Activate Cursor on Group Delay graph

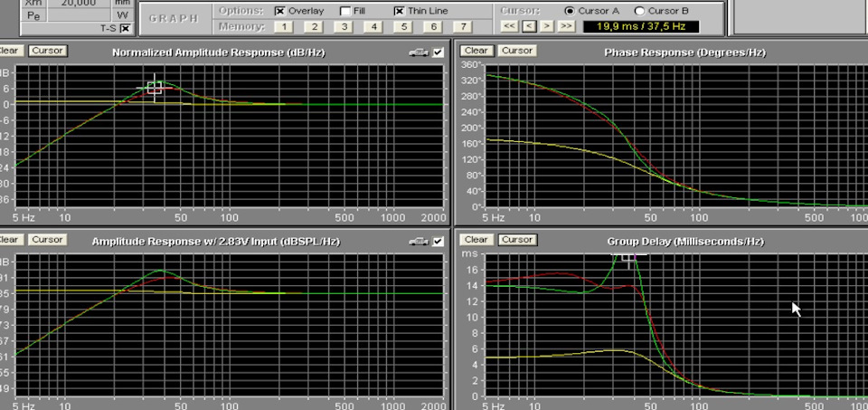click(517, 239)
